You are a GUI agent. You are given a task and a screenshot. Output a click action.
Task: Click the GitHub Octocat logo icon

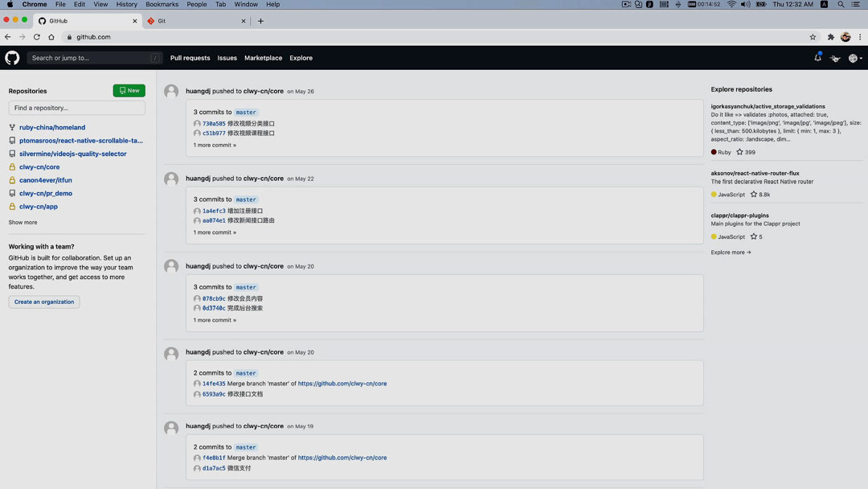click(x=12, y=58)
